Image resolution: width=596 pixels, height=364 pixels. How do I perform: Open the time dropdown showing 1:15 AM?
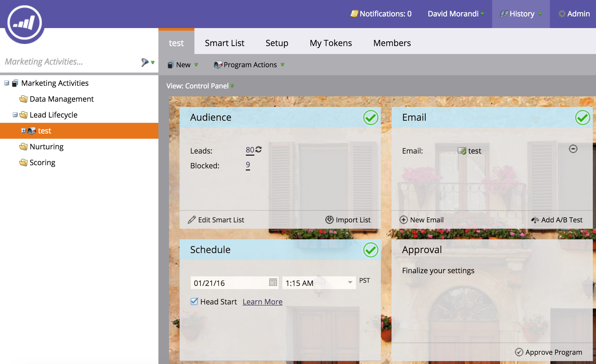pos(350,282)
